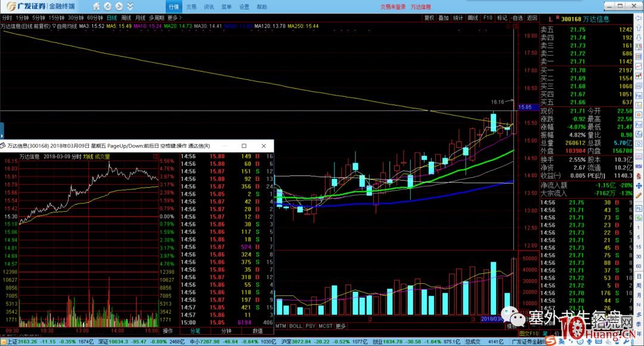644x346 pixels.
Task: Select the 分时 chart period
Action: click(7, 18)
